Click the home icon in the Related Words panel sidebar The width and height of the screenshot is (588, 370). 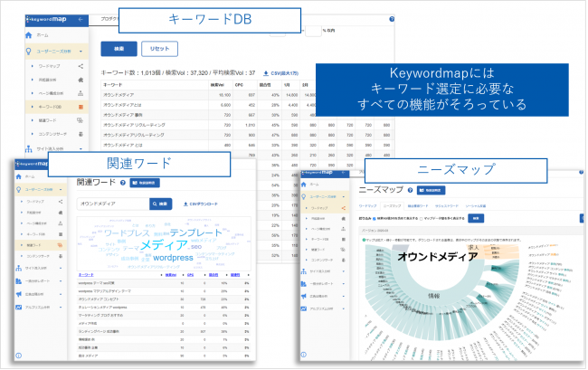pyautogui.click(x=18, y=176)
